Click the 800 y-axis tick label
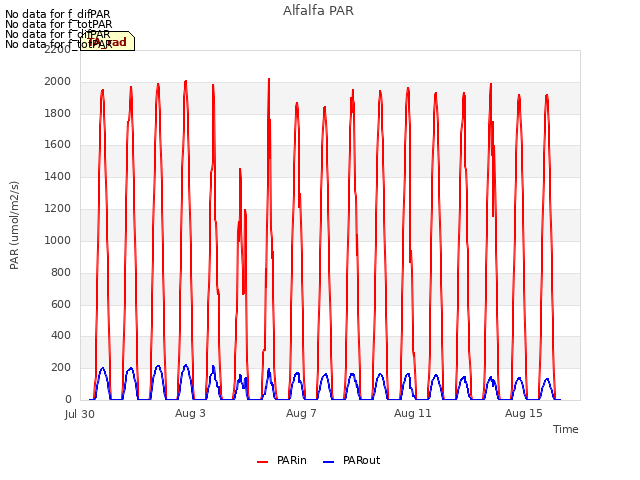This screenshot has height=480, width=640. (x=61, y=272)
